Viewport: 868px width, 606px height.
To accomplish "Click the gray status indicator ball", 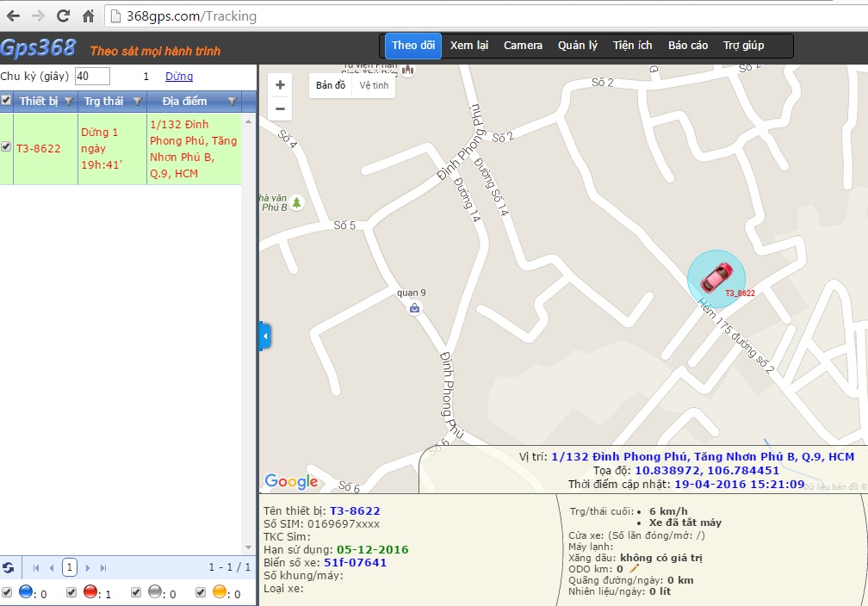I will click(x=156, y=591).
